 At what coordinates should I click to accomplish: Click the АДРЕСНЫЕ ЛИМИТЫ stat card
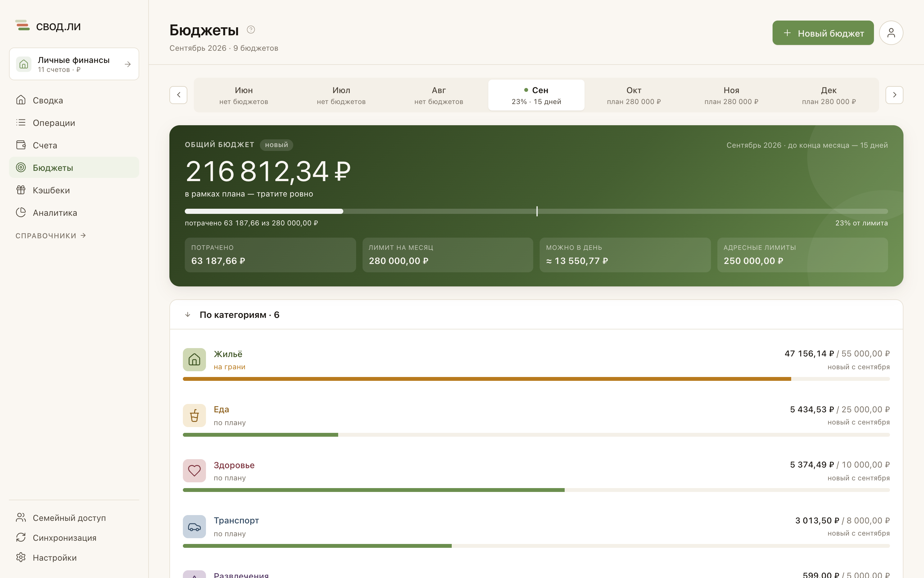click(x=802, y=255)
